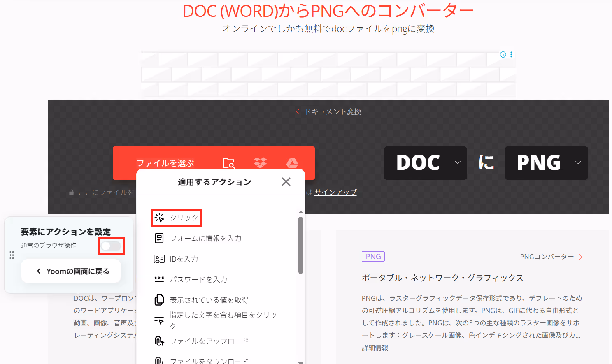Viewport: 612px width, 364px height.
Task: Click the arrow after PNGコンバーター
Action: click(581, 257)
